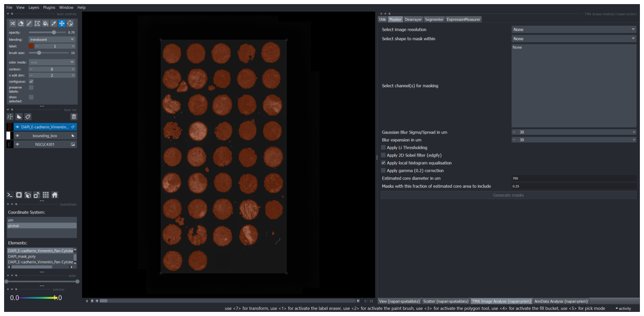Transpose the displayed dimensions
Screen dimensions: 644x316
click(x=37, y=195)
